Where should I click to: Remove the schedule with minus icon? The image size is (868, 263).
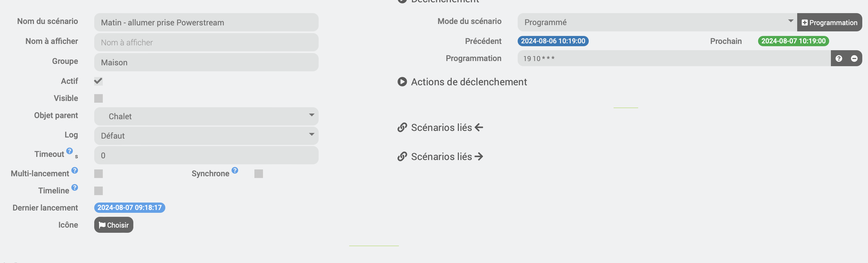(854, 58)
